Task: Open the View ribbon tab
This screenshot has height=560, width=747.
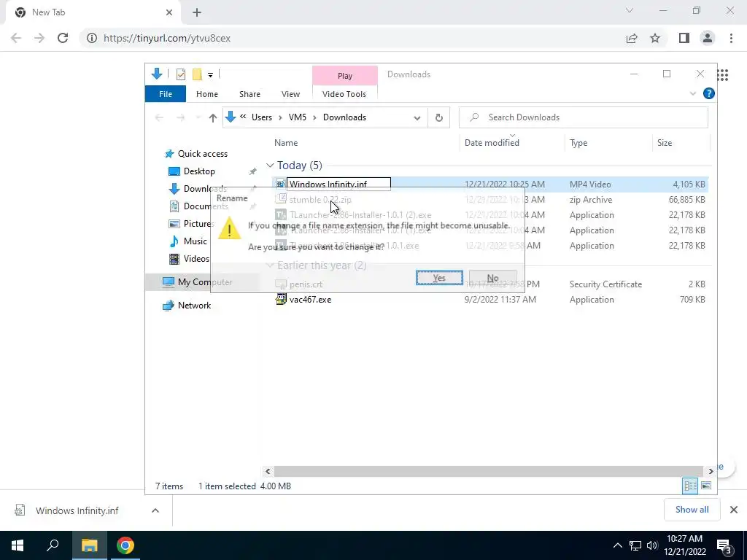Action: pyautogui.click(x=290, y=94)
